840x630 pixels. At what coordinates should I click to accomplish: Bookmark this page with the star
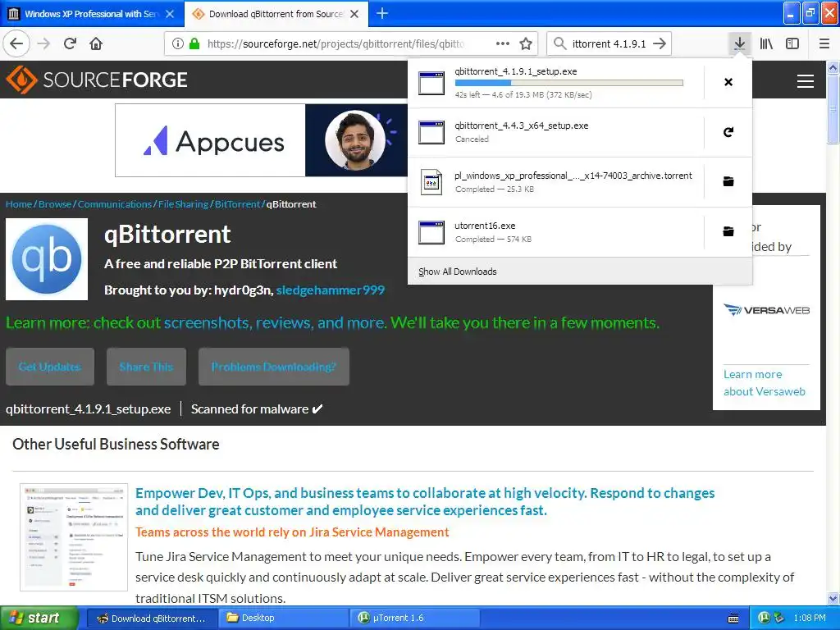coord(526,43)
